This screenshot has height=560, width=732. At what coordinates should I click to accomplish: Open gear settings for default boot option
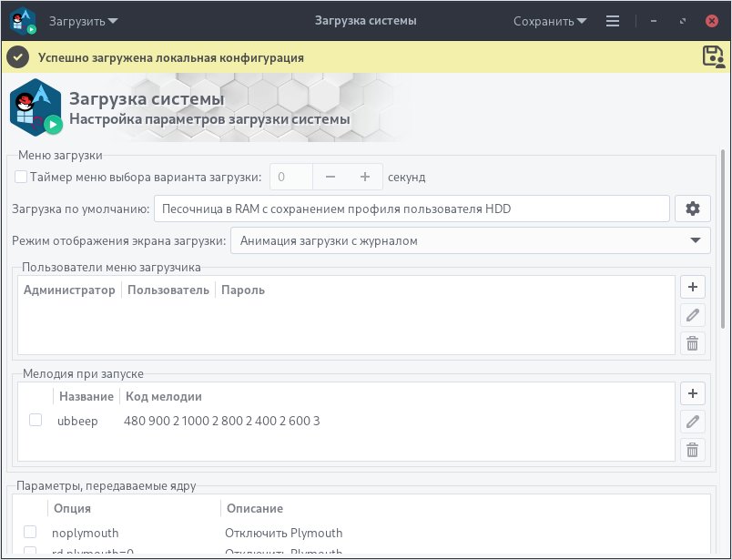tap(693, 208)
